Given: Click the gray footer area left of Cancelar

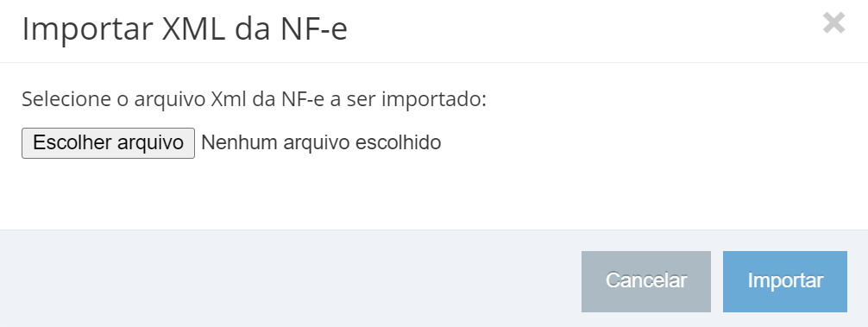Looking at the screenshot, I should (288, 279).
